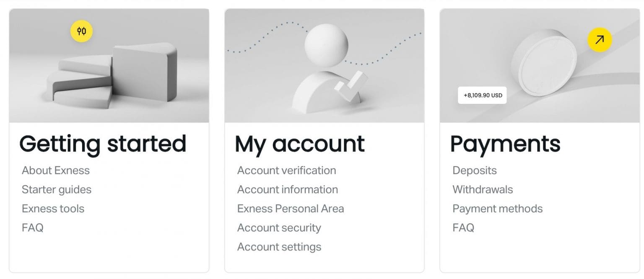Open FAQ under Getting started

[x=33, y=228]
